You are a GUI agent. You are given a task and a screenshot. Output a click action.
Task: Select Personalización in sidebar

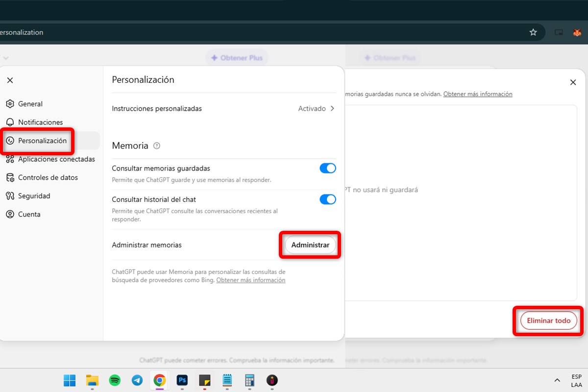pyautogui.click(x=50, y=141)
